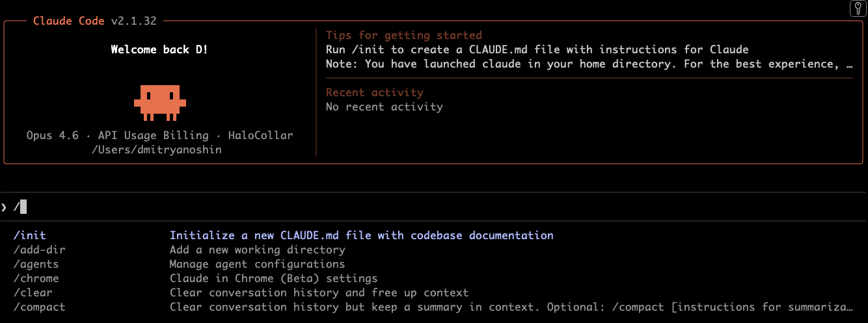Click the command prompt input line
This screenshot has height=323, width=868.
[x=390, y=207]
